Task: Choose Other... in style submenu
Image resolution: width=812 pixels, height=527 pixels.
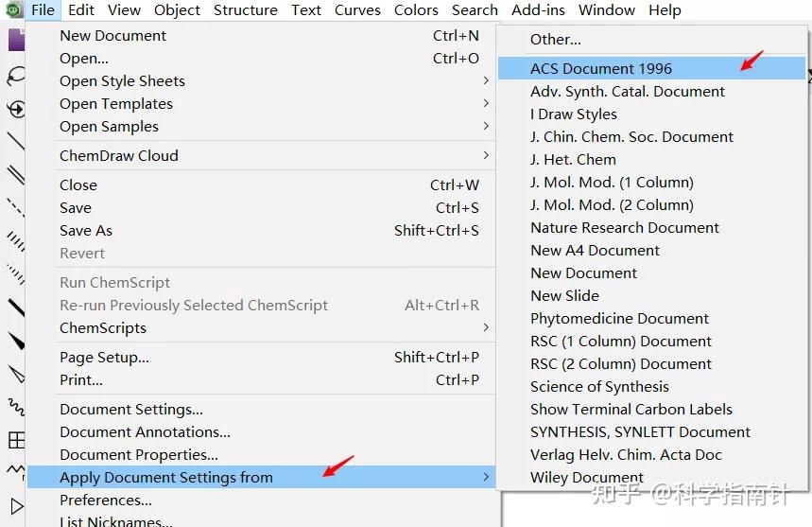Action: tap(556, 40)
